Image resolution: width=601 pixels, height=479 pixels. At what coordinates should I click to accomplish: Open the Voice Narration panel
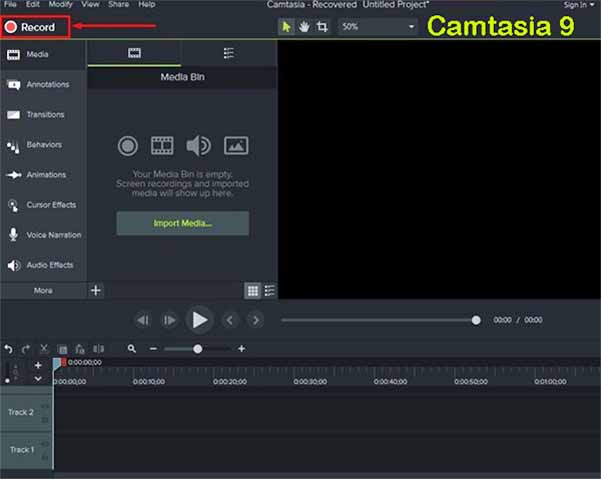(x=43, y=235)
